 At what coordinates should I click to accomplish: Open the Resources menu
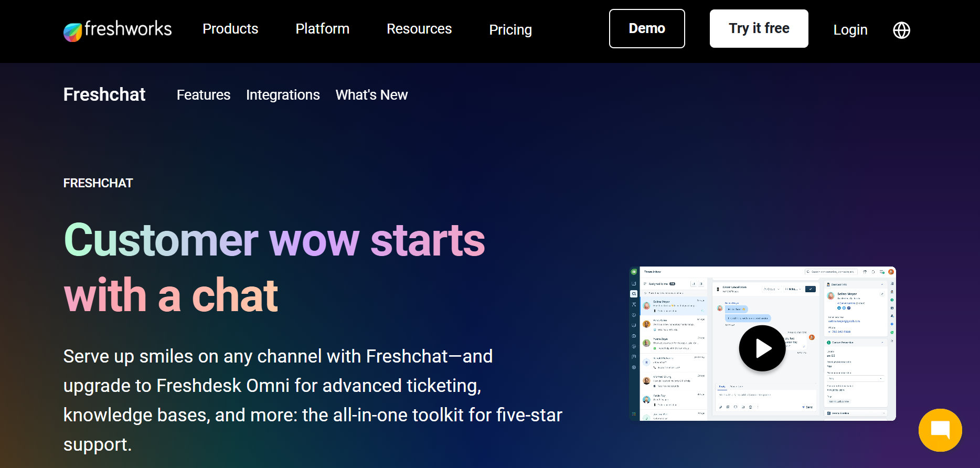[419, 29]
